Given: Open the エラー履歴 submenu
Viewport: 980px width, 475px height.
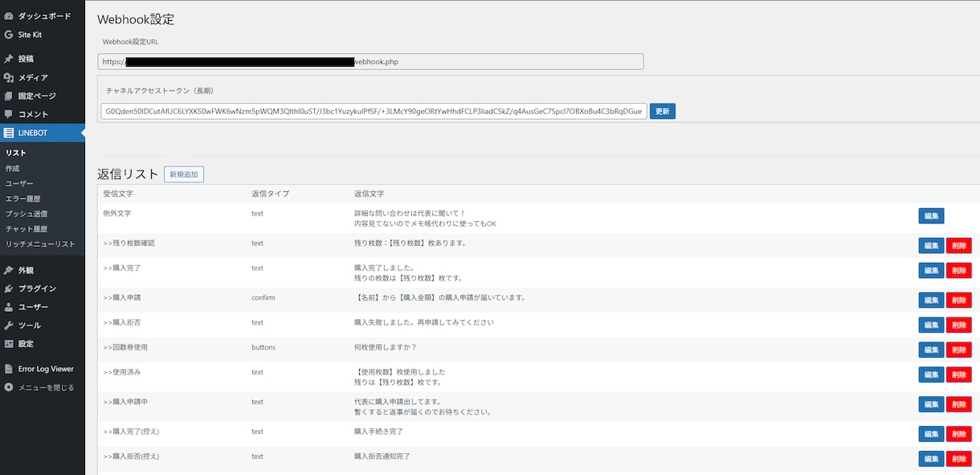Looking at the screenshot, I should click(22, 199).
